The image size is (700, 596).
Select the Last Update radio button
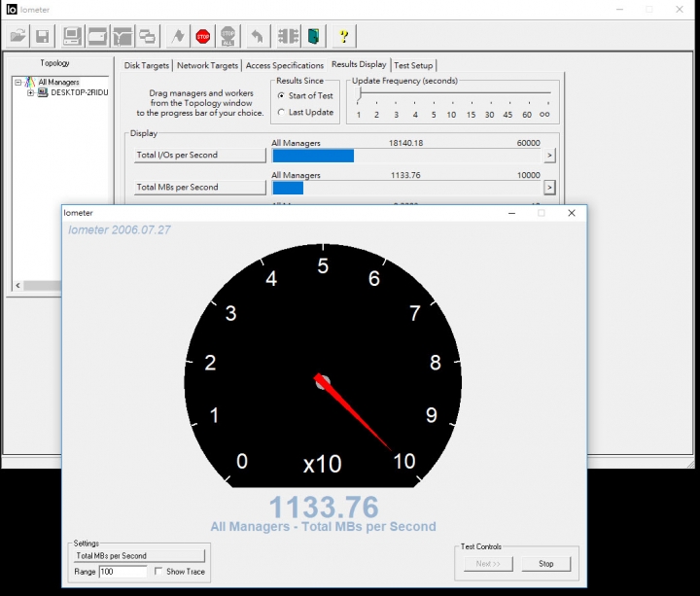(281, 112)
